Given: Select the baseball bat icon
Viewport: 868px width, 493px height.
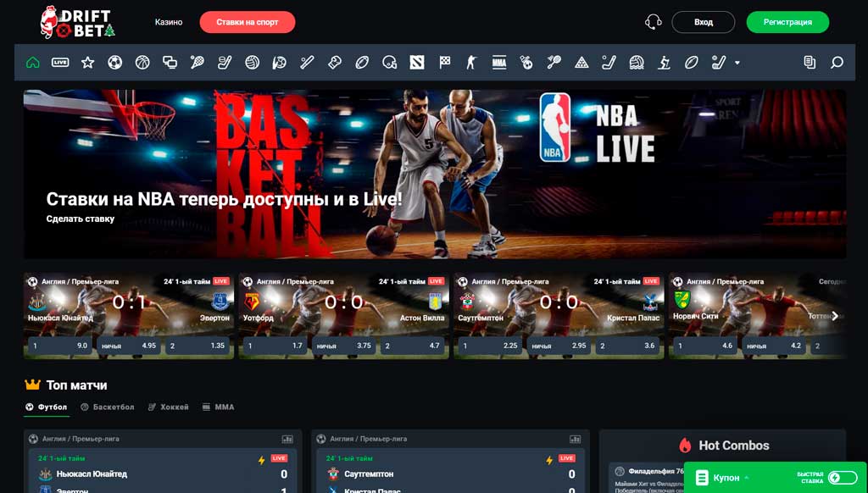Looking at the screenshot, I should (307, 63).
